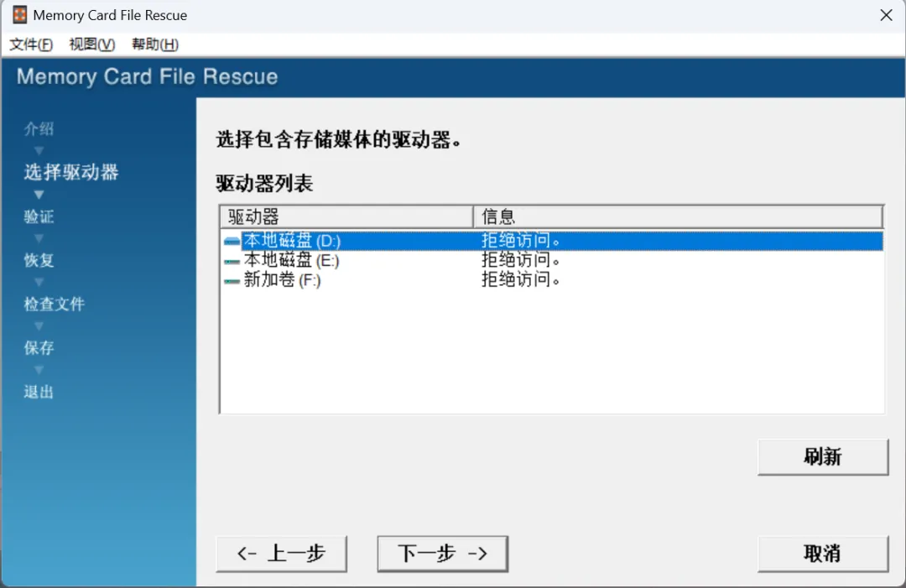Open the 视图(V) menu
Image resolution: width=906 pixels, height=588 pixels.
(92, 44)
